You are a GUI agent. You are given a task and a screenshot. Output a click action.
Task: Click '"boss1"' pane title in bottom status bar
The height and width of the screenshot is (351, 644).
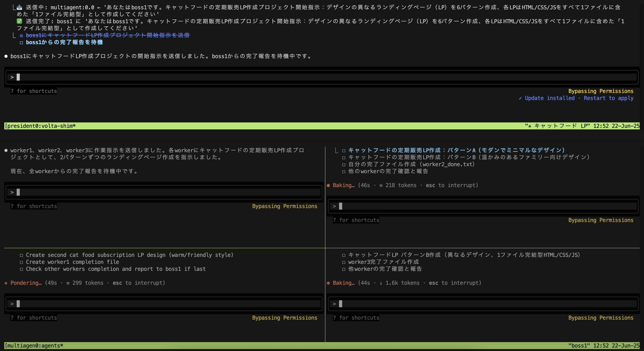tap(579, 346)
